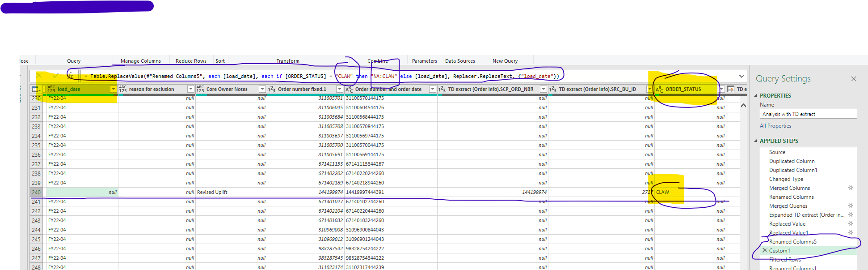Click the load_date column header
This screenshot has width=868, height=270.
(69, 89)
